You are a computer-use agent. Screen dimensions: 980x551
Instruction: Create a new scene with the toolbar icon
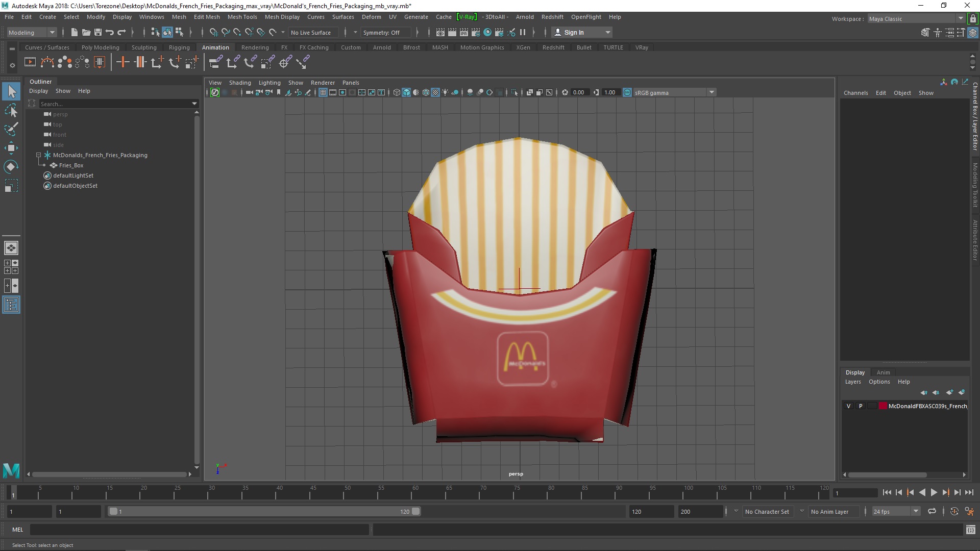pos(74,32)
